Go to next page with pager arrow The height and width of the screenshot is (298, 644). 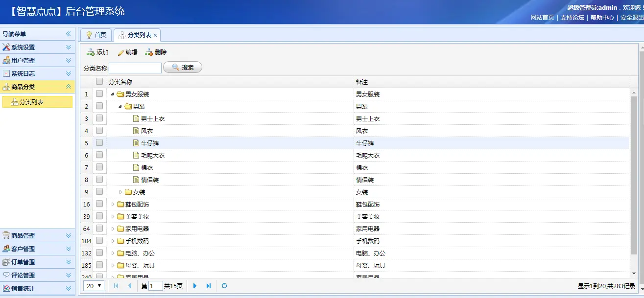[x=195, y=286]
